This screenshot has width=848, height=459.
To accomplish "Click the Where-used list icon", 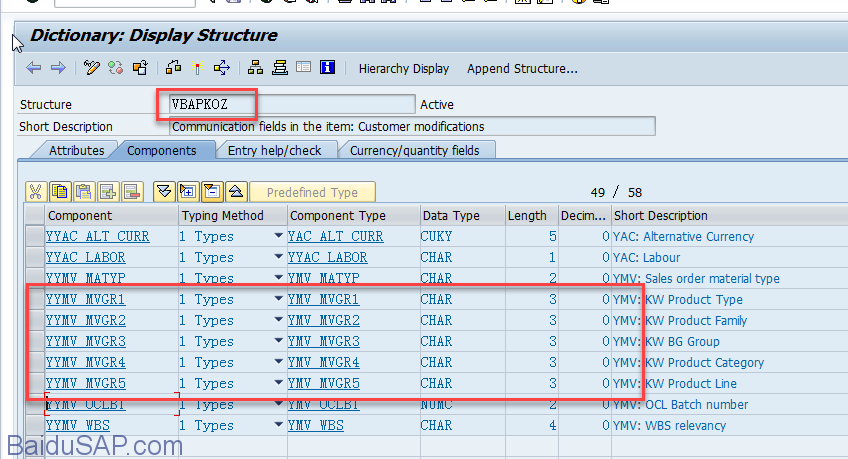I will click(x=222, y=68).
